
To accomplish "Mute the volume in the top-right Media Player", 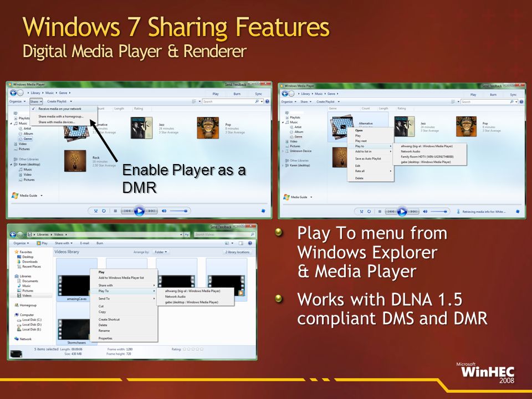I will pyautogui.click(x=425, y=212).
